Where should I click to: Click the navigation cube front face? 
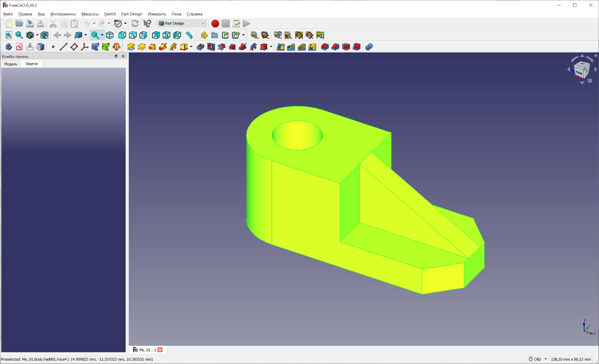coord(579,72)
